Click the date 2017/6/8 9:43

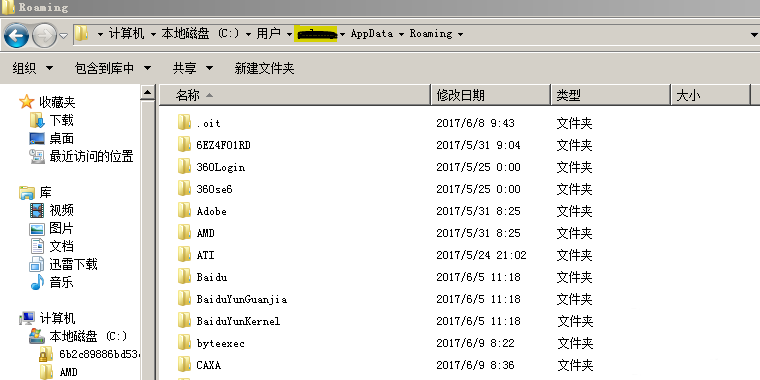point(475,123)
